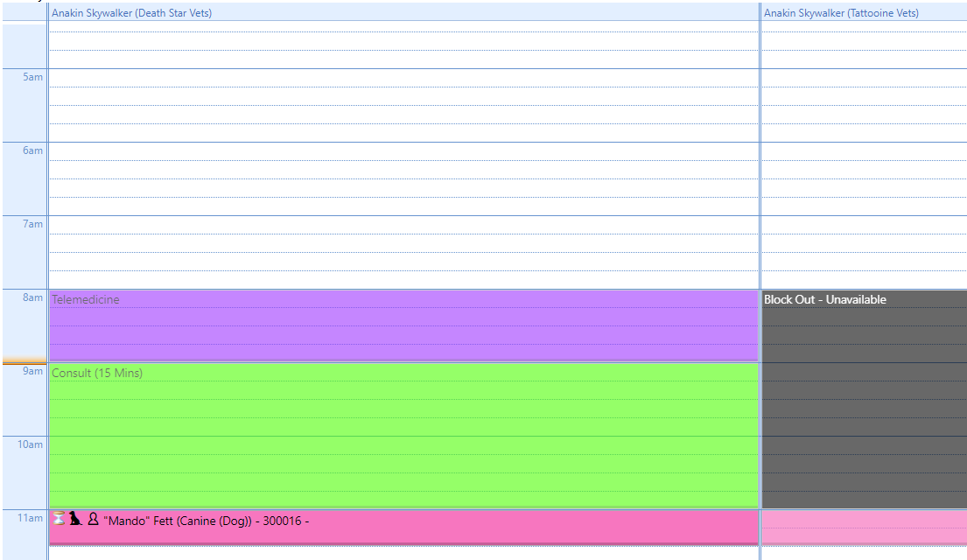The width and height of the screenshot is (967, 560).
Task: Click the empty 7am slot in Tattooine Vets
Action: [864, 252]
